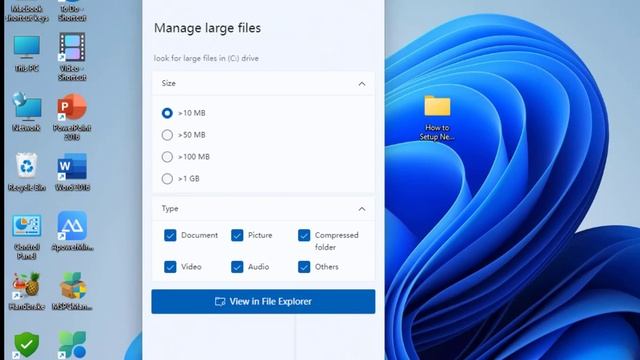The image size is (640, 360).
Task: Uncheck the Picture file type
Action: pyautogui.click(x=237, y=236)
